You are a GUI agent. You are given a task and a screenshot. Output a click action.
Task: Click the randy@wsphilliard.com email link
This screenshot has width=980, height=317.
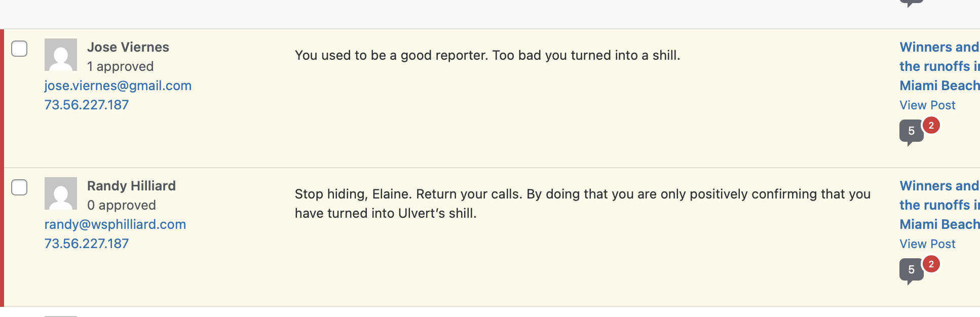[115, 224]
